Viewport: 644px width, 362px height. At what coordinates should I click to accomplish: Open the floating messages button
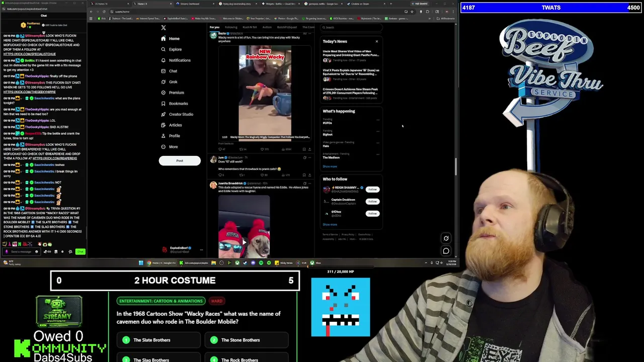point(446,251)
